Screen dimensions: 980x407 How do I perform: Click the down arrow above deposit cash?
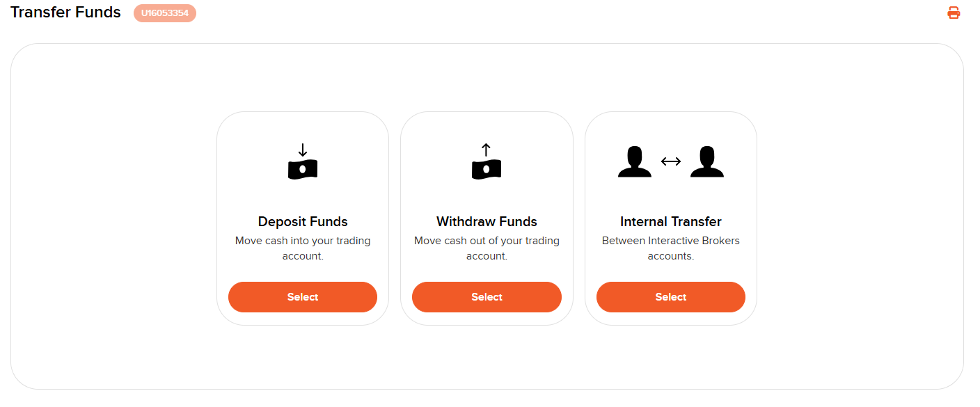303,150
